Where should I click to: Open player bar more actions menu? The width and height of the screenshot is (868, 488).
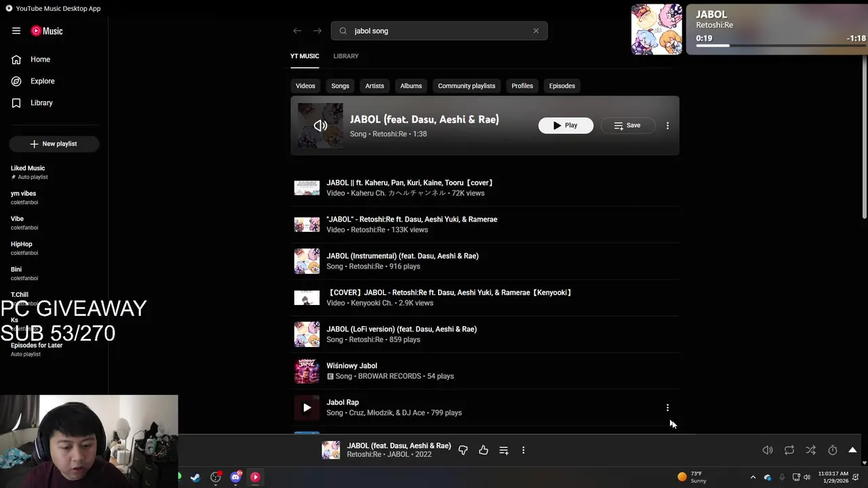coord(523,450)
